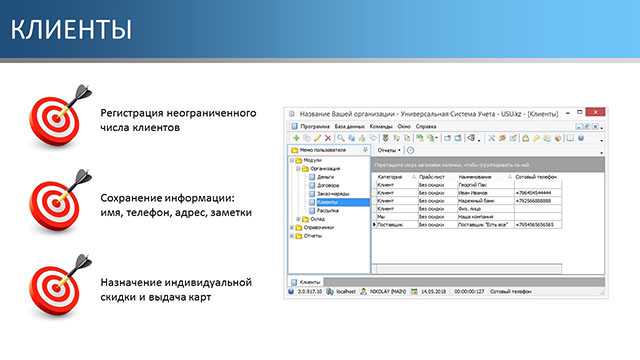The height and width of the screenshot is (360, 640).
Task: Select Рассылка in the module tree
Action: (328, 211)
